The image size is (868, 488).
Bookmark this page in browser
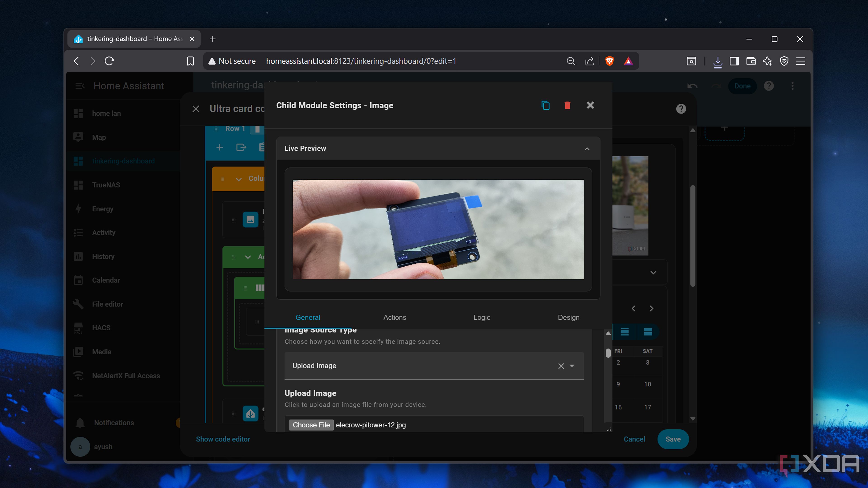(x=190, y=61)
